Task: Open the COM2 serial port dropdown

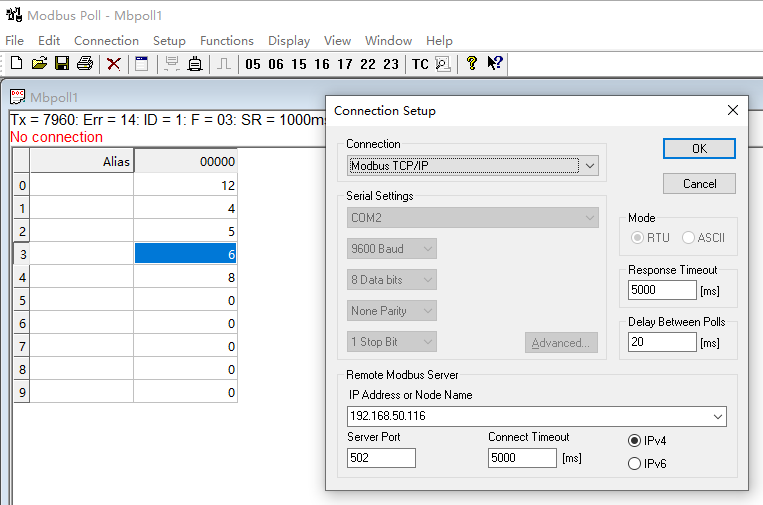Action: tap(472, 217)
